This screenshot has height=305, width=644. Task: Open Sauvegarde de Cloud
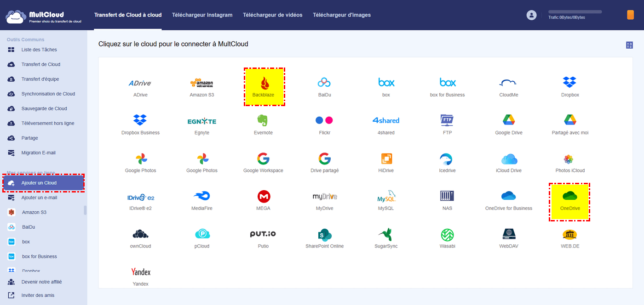pyautogui.click(x=44, y=108)
